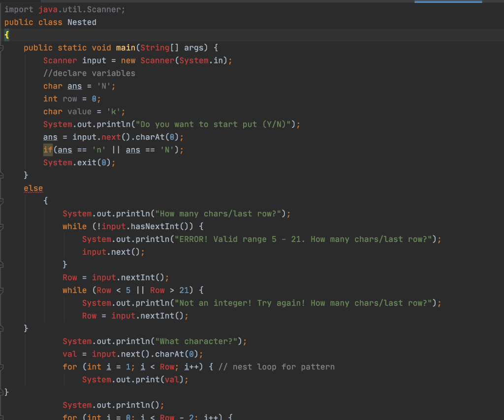Click the highlighted if keyword
The width and height of the screenshot is (504, 420).
coord(47,150)
